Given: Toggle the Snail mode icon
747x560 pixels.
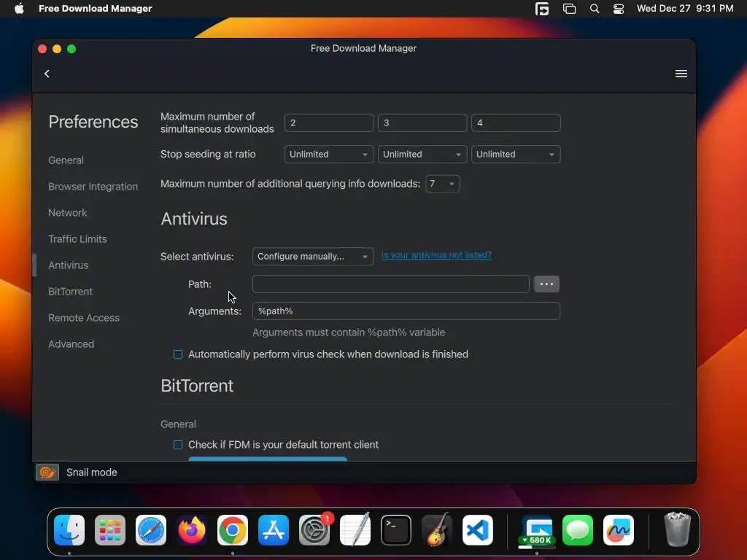Looking at the screenshot, I should 47,472.
